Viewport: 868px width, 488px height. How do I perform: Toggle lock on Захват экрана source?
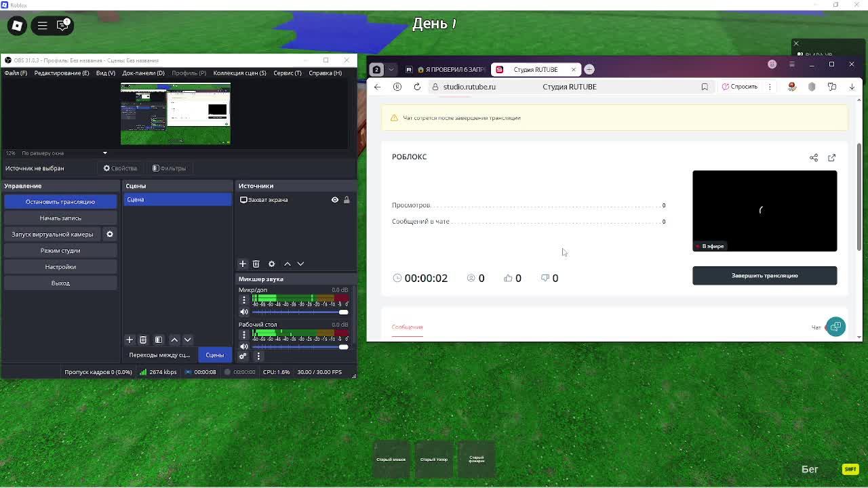(347, 200)
